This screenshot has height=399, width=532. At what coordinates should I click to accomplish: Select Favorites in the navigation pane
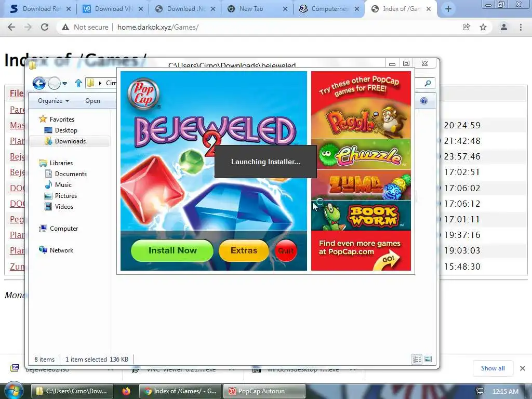click(61, 119)
